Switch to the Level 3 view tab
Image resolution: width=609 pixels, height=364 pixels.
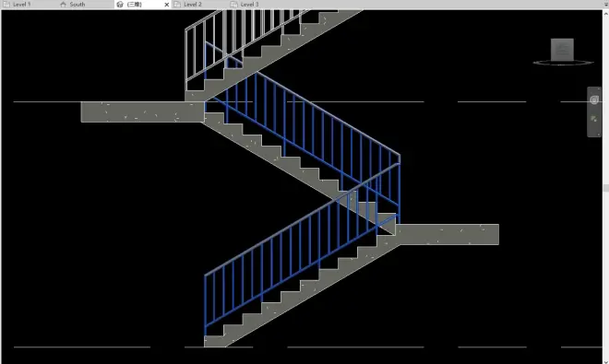257,5
